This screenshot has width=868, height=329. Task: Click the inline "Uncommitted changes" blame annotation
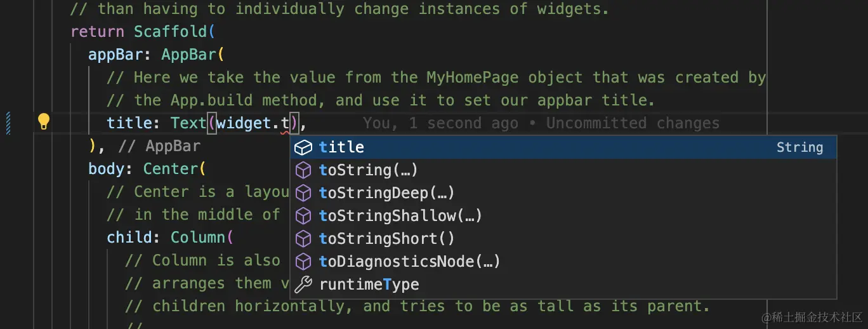(633, 123)
